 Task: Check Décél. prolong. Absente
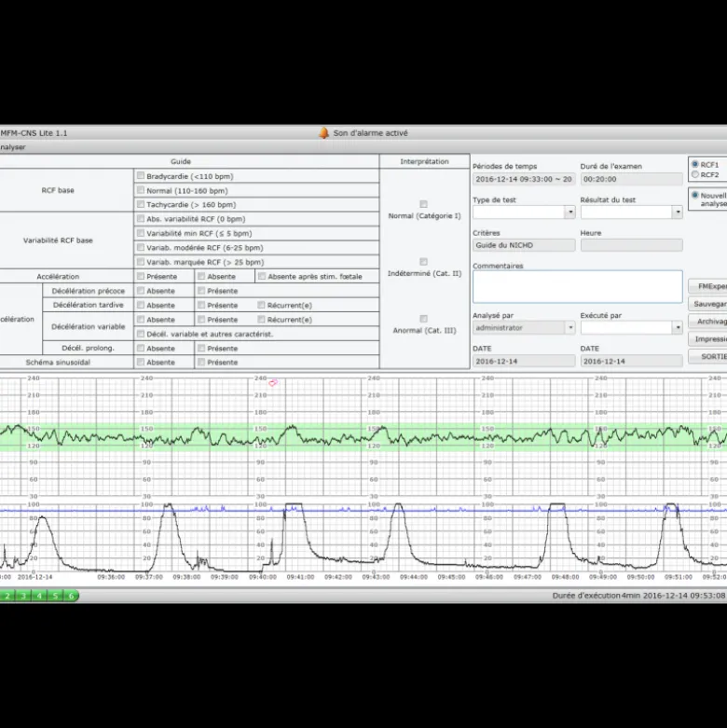click(141, 348)
